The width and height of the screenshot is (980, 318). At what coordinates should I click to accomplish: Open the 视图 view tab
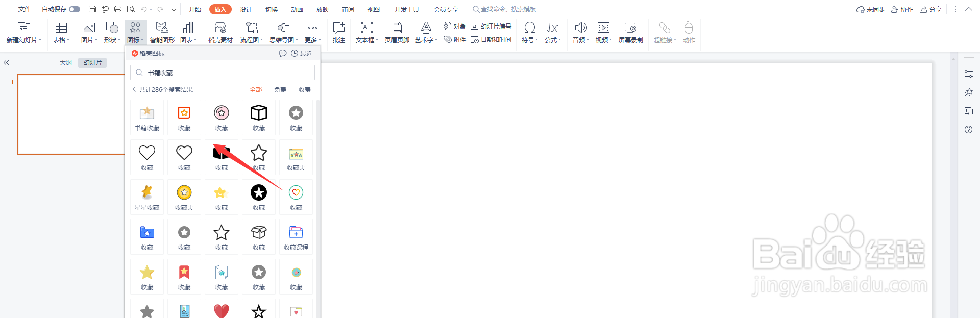(374, 9)
